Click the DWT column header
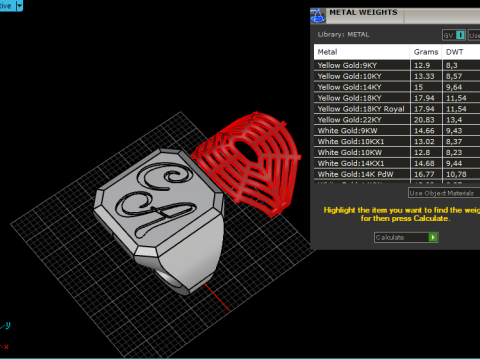 coord(461,52)
